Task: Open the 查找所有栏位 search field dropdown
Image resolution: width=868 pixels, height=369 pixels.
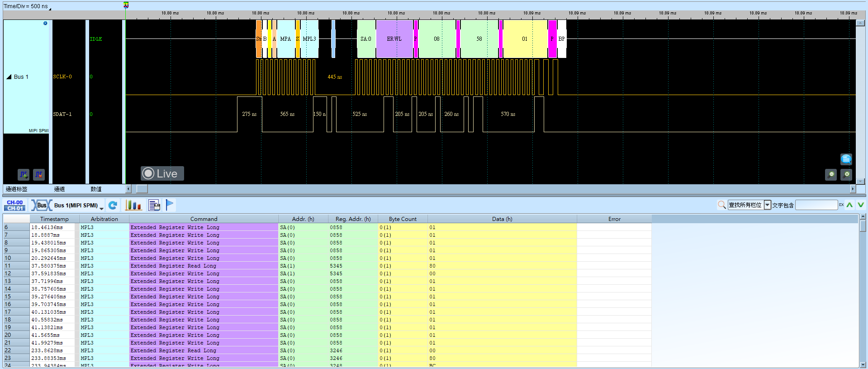Action: [x=768, y=205]
